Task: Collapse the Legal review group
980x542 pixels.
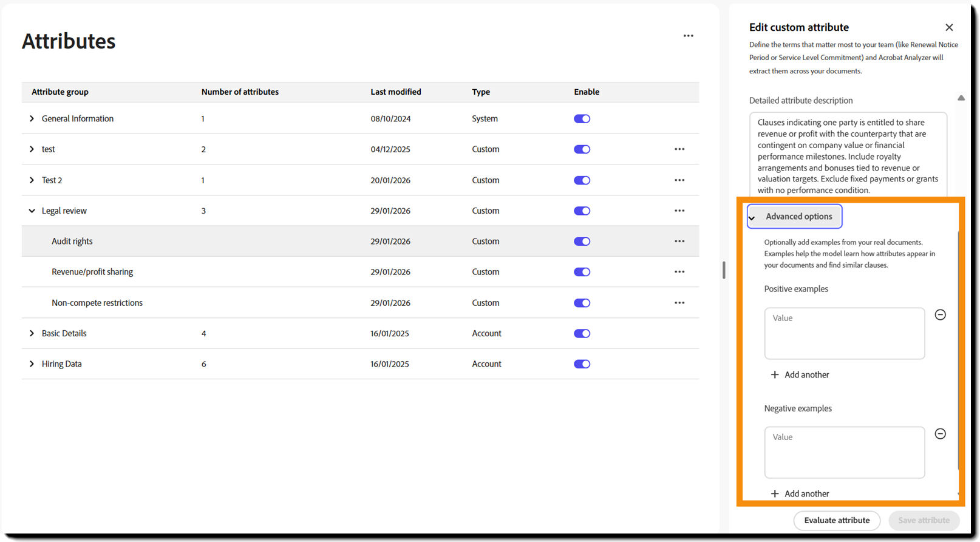Action: click(x=32, y=211)
